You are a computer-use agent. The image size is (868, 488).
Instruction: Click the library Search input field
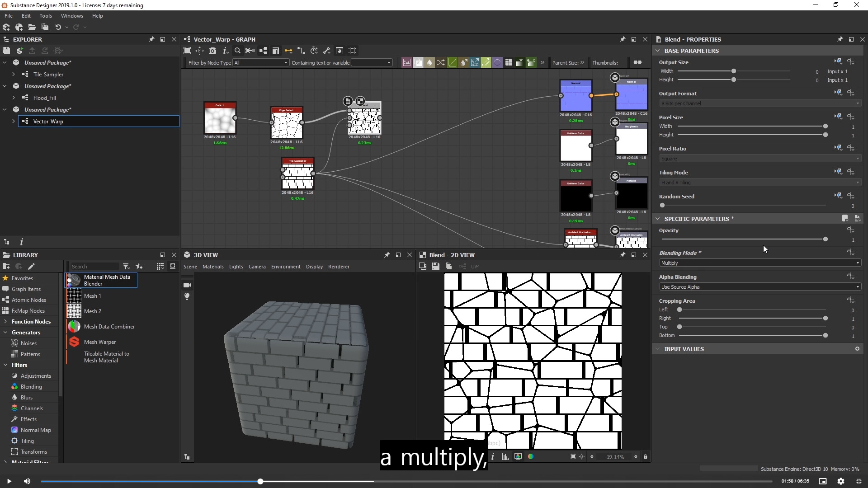tap(94, 267)
